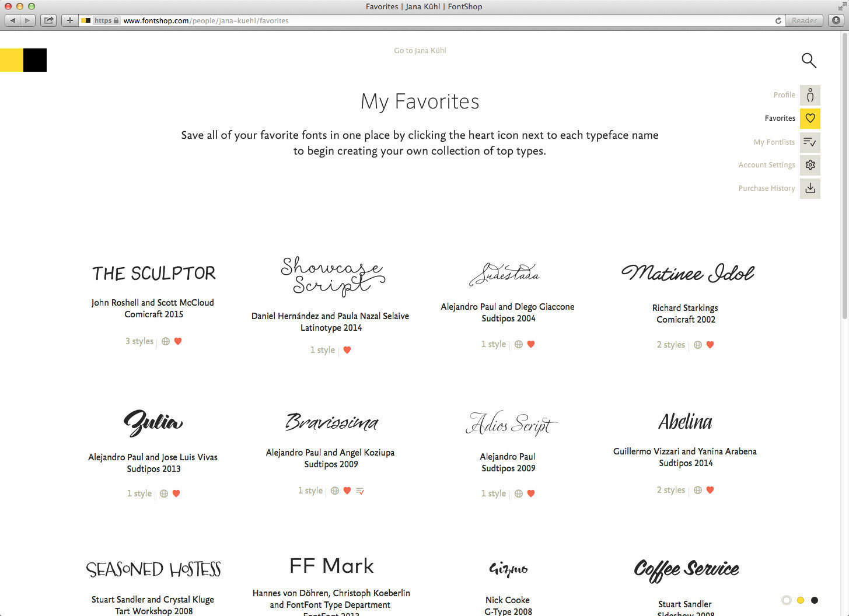Unfavorite The Sculptor heart
849x616 pixels.
[178, 341]
